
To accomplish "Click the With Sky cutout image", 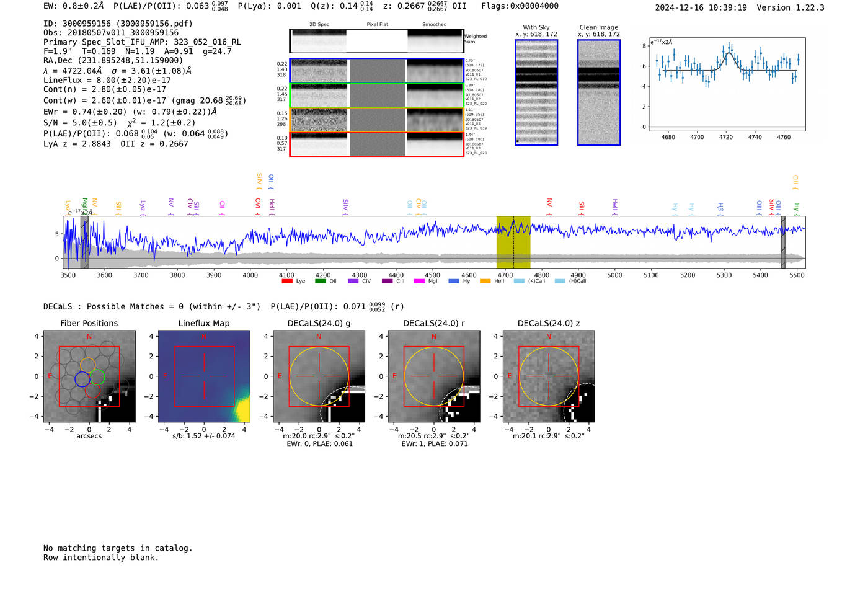I will tap(536, 92).
